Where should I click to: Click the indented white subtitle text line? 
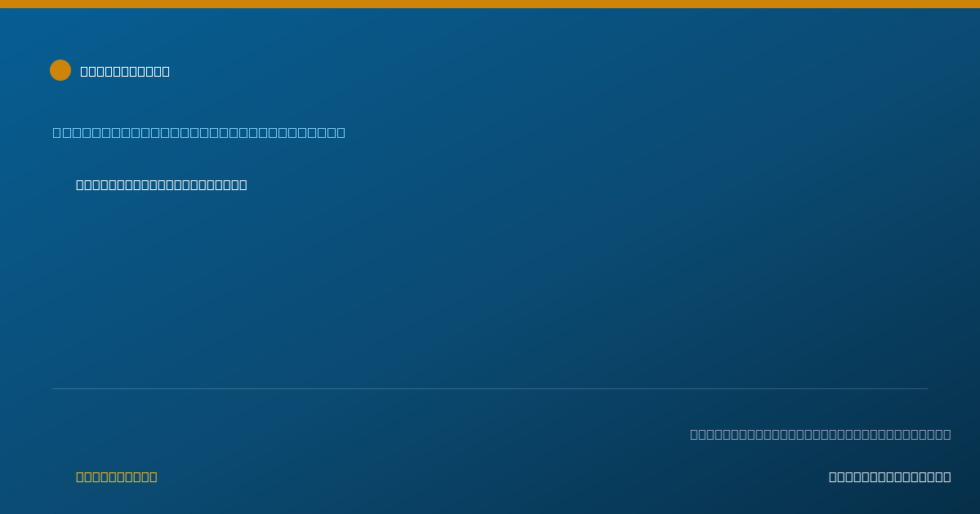[x=162, y=184]
